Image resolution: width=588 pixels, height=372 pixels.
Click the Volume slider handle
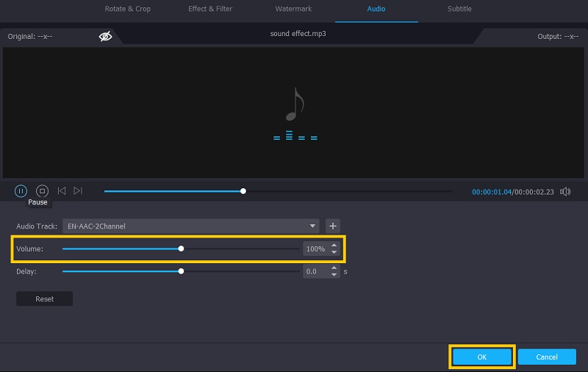[181, 248]
